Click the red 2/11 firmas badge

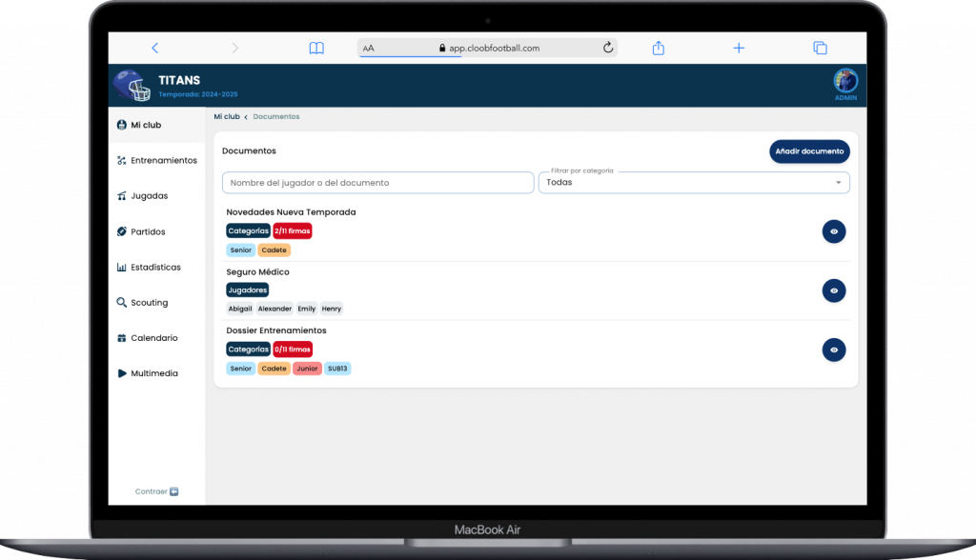[x=293, y=230]
